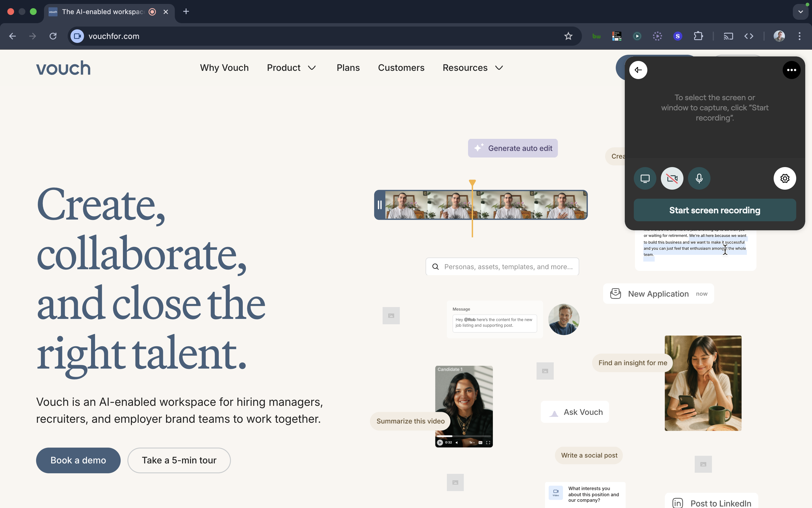812x508 pixels.
Task: Click the purple dotted-circle extension icon
Action: (x=657, y=36)
